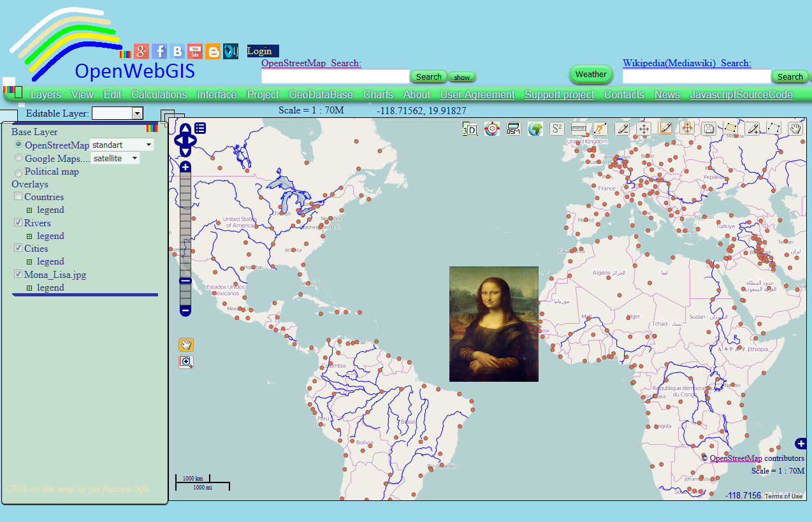
Task: Select the ruler distance measurement tool
Action: (579, 129)
